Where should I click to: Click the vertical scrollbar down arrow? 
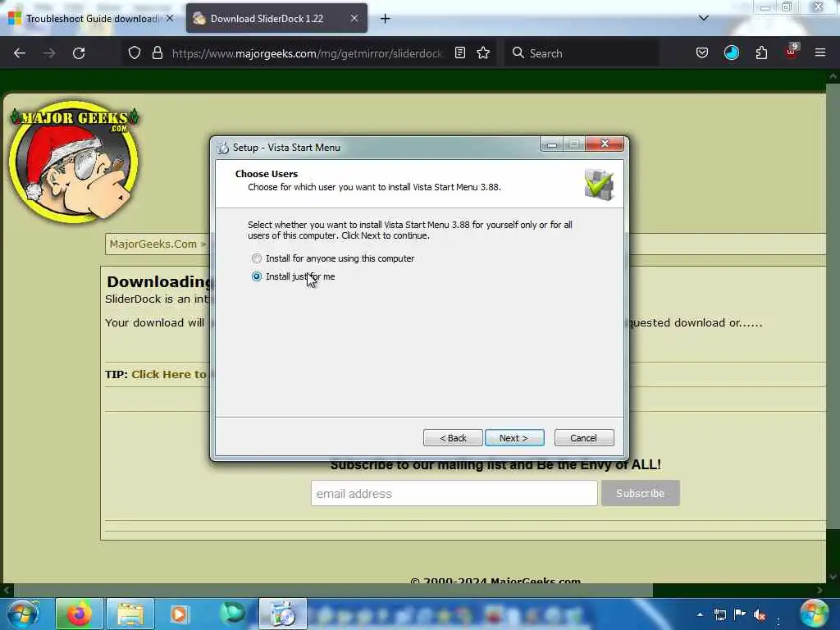pyautogui.click(x=833, y=577)
